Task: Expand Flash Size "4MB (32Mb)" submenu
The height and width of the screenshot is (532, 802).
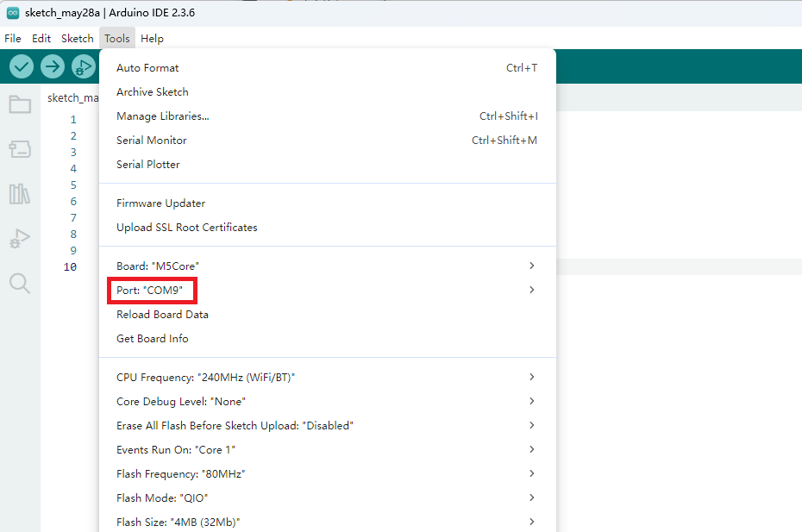Action: (328, 522)
